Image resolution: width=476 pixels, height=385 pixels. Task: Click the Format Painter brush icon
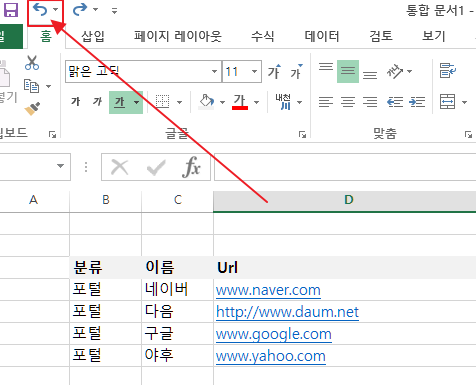tap(32, 109)
